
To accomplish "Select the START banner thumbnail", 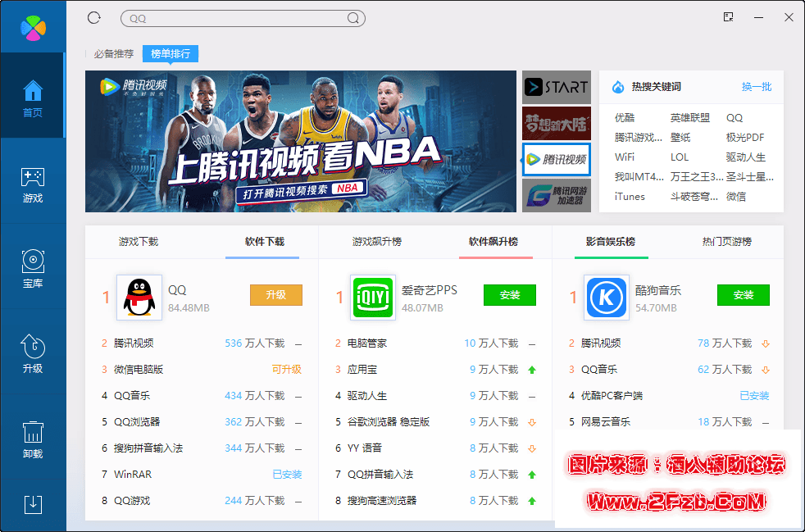I will (557, 87).
